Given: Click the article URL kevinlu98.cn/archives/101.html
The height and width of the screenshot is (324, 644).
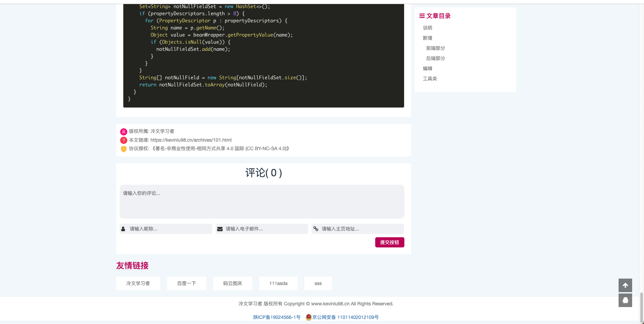Looking at the screenshot, I should coord(191,140).
